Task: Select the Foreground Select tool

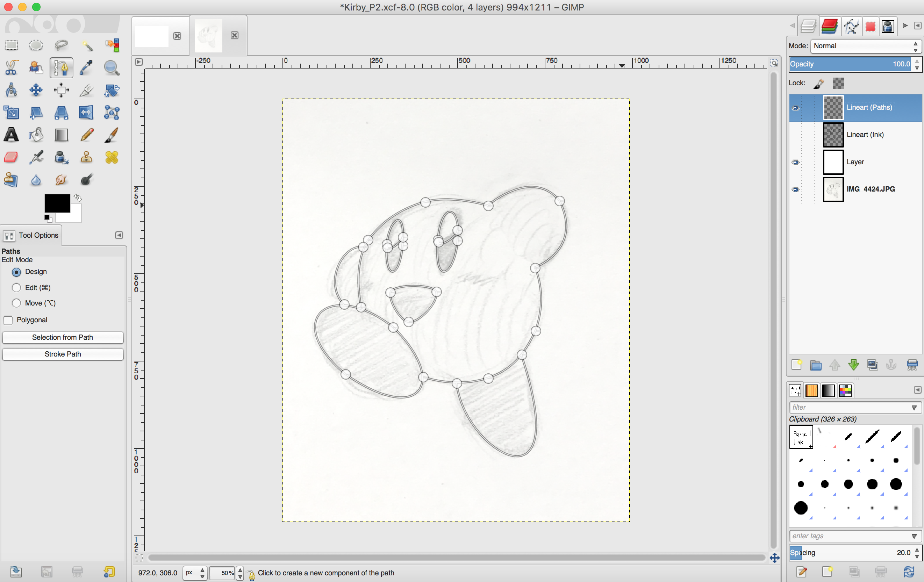Action: [36, 68]
